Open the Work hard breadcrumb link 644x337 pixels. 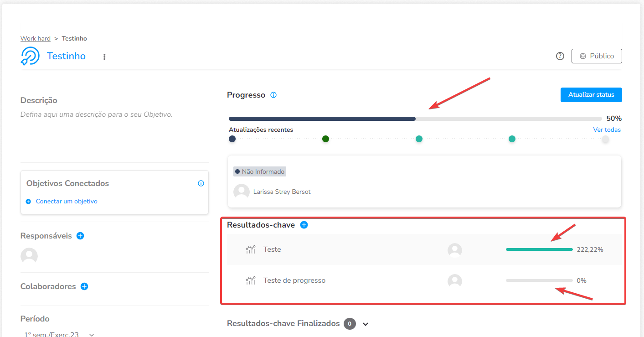click(x=36, y=38)
